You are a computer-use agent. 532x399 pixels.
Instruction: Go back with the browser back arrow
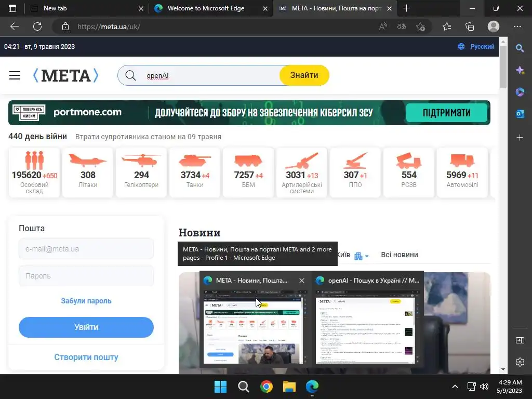15,26
